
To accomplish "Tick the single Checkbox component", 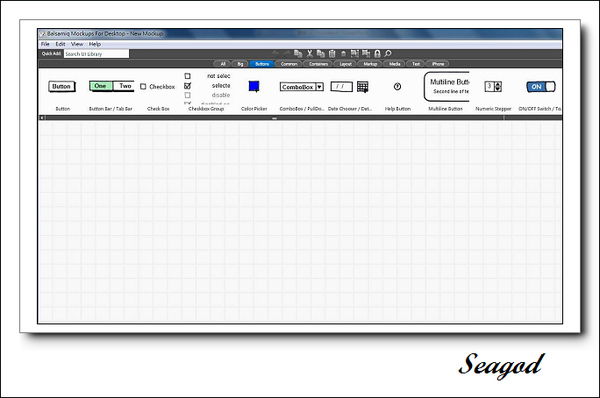I will pos(143,87).
